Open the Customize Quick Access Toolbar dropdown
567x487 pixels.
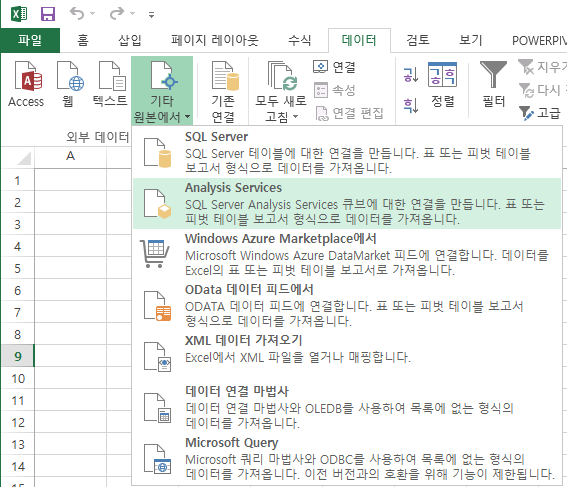152,14
